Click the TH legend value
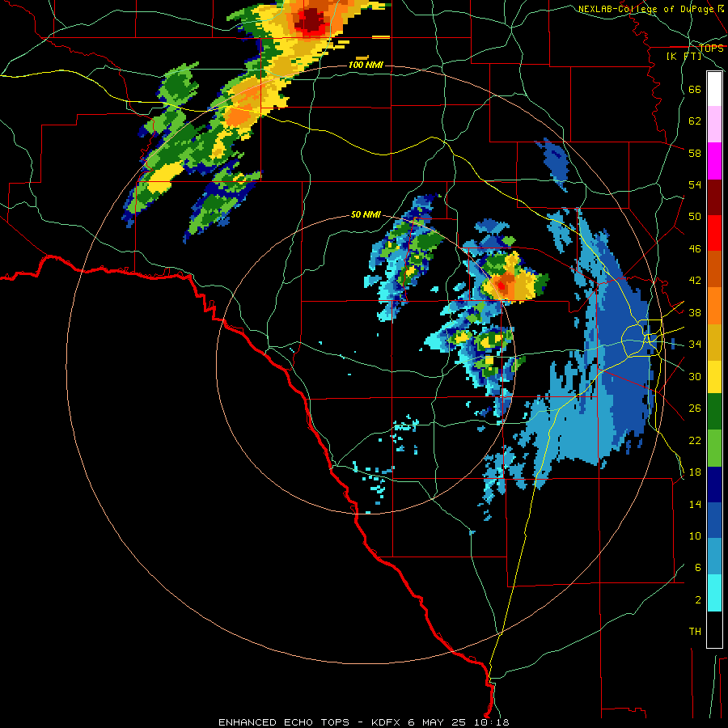728x728 pixels. click(695, 632)
